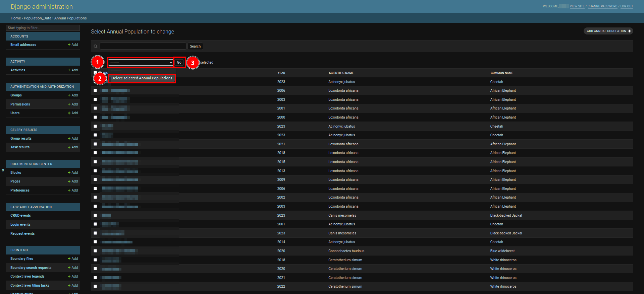Click the Django administration site title
The image size is (644, 294).
(42, 6)
